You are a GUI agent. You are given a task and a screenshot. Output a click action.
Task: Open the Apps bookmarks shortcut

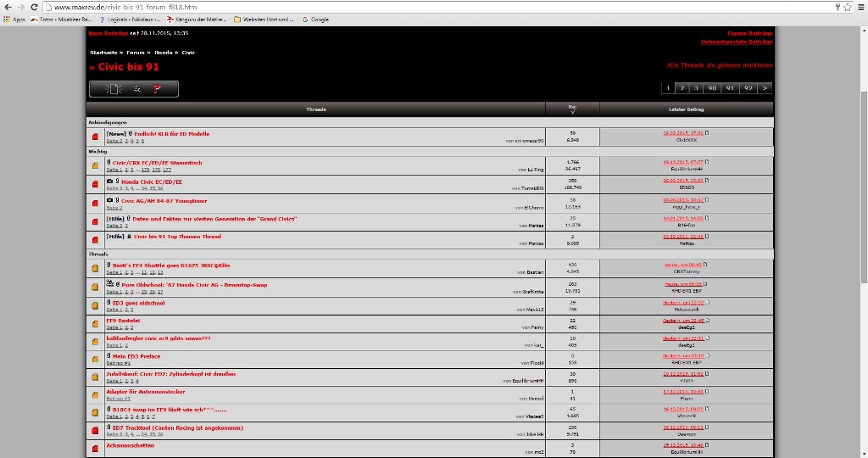[x=14, y=19]
